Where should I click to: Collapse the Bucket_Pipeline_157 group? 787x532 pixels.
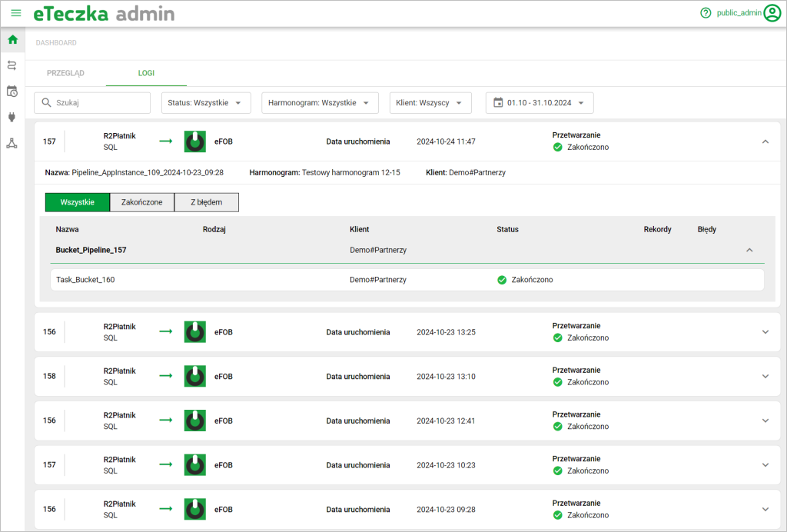(749, 250)
